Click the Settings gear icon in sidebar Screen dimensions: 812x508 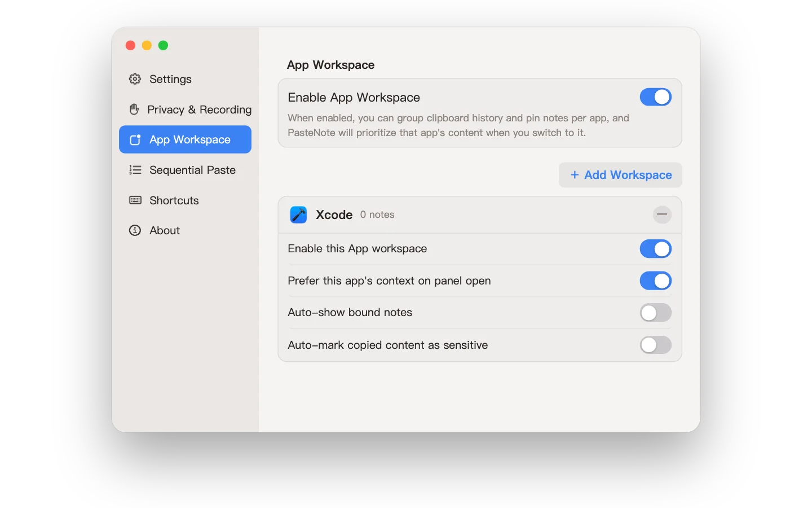point(135,79)
